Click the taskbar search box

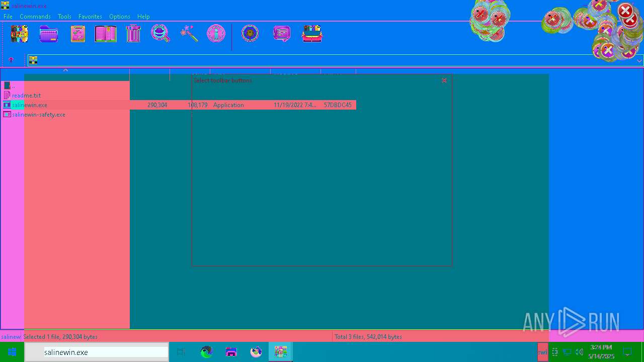(97, 352)
